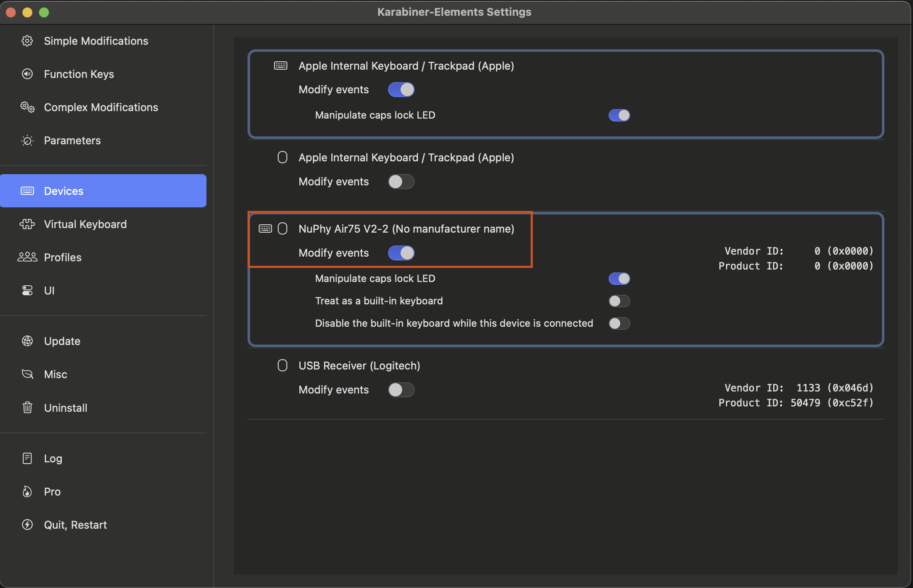This screenshot has width=913, height=588.
Task: Click the 'Treat as a built-in keyboard' label
Action: tap(379, 301)
